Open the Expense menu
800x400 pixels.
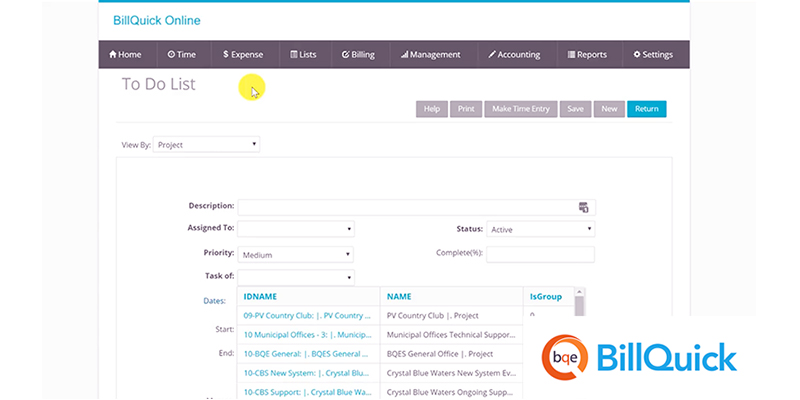243,55
